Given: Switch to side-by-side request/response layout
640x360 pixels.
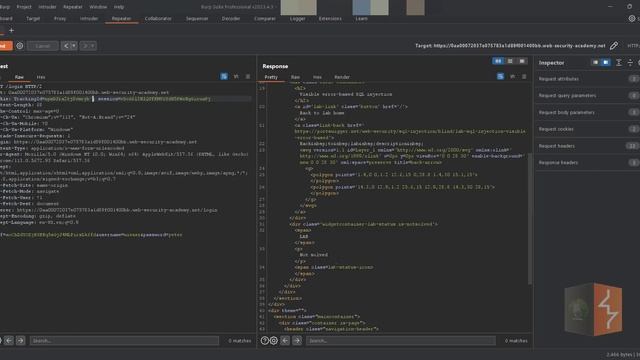Looking at the screenshot, I should [x=498, y=61].
